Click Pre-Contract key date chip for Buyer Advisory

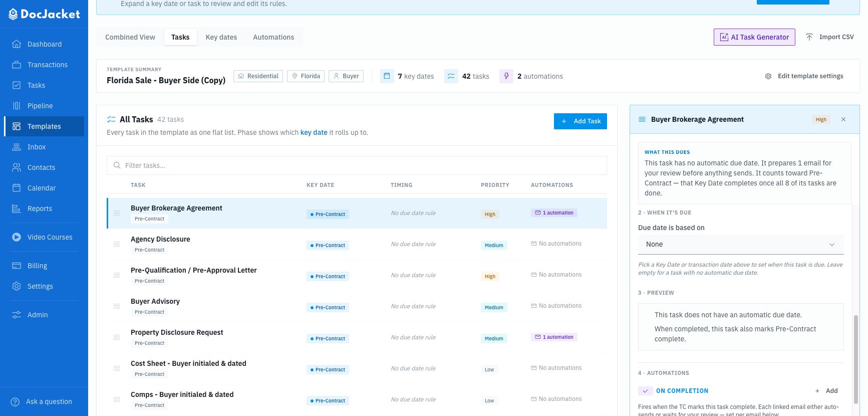328,307
